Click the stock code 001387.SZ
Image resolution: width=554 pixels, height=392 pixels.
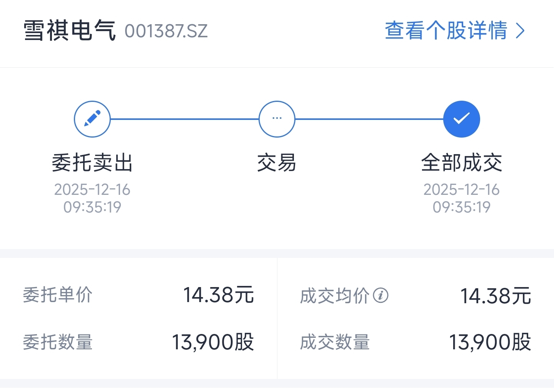coord(166,32)
